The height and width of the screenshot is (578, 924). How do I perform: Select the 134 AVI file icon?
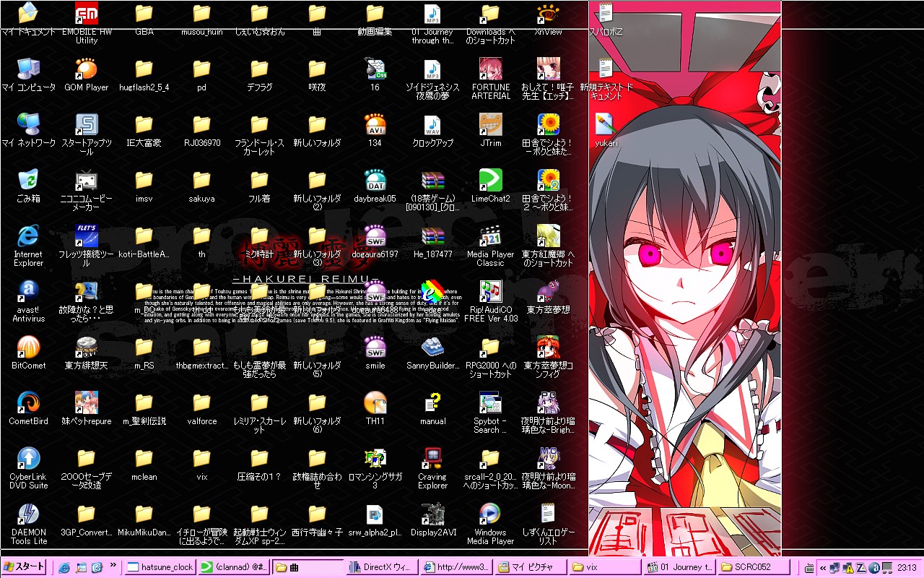coord(375,124)
